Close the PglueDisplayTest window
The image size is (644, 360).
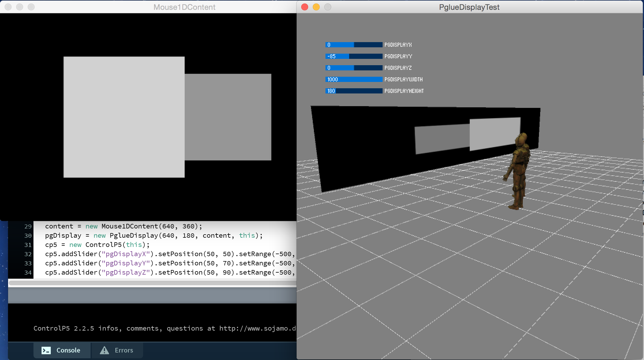(305, 7)
